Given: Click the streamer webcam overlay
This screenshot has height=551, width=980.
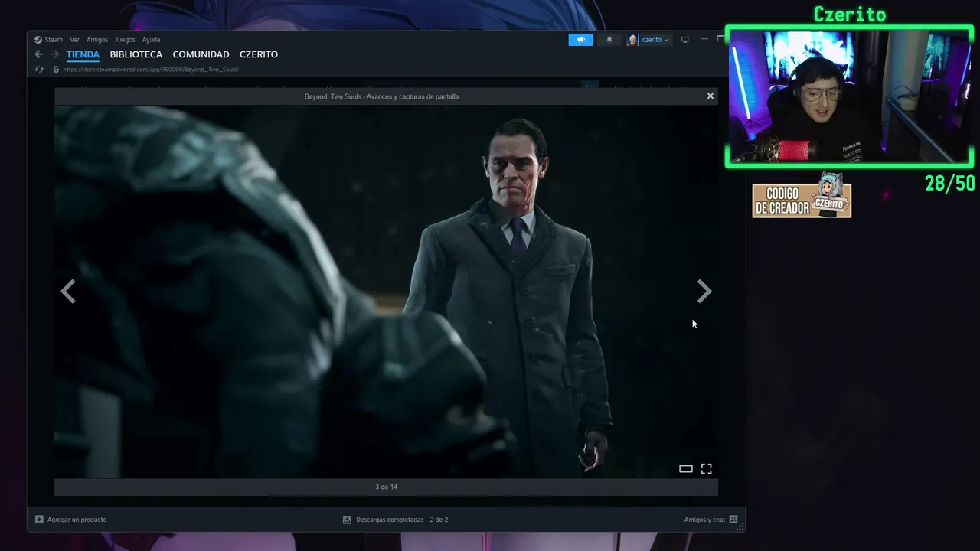Looking at the screenshot, I should coord(849,96).
